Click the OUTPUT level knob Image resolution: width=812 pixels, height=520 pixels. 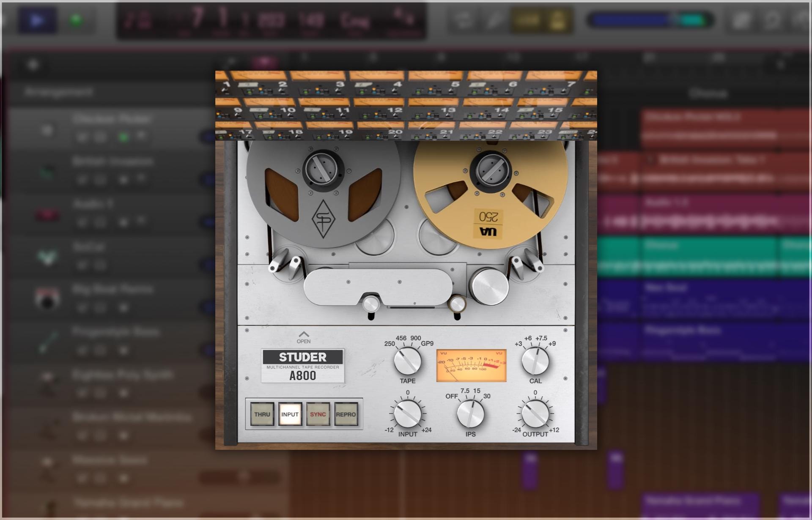pos(535,414)
